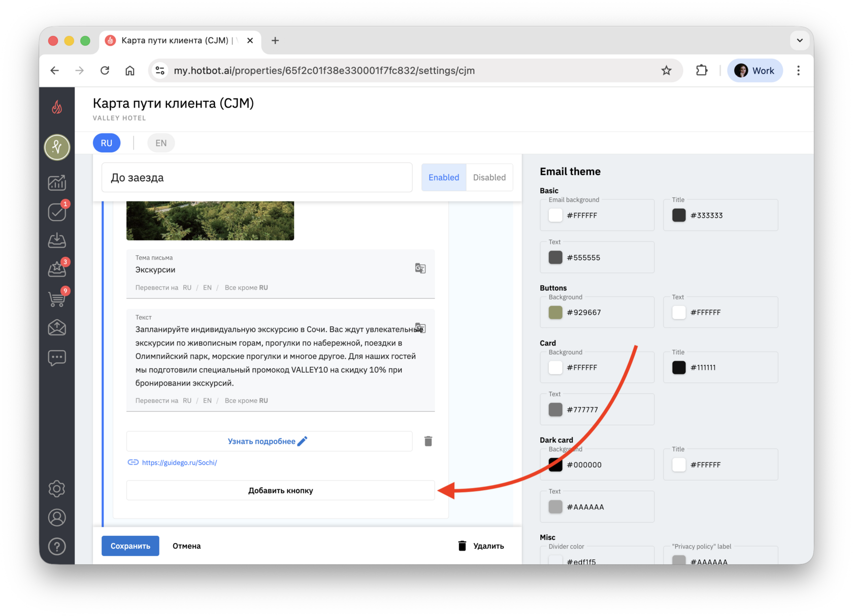Open a new browser tab
The height and width of the screenshot is (616, 853).
(x=275, y=41)
